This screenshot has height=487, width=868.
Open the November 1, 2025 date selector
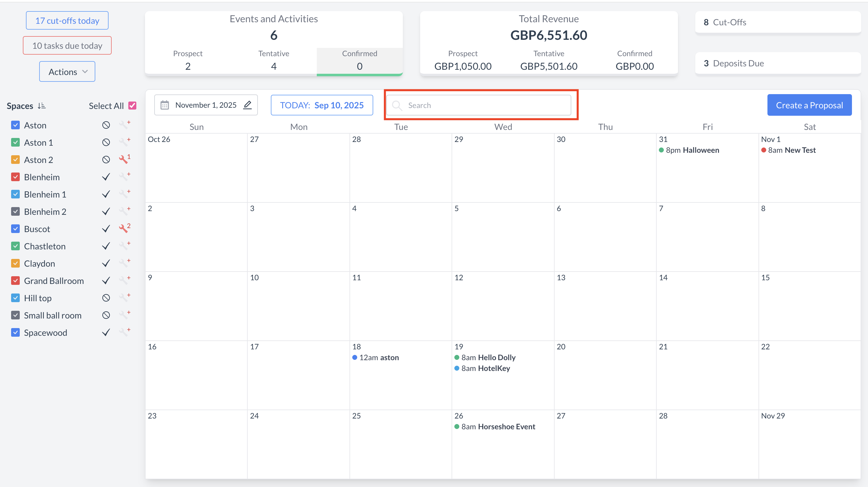tap(206, 105)
